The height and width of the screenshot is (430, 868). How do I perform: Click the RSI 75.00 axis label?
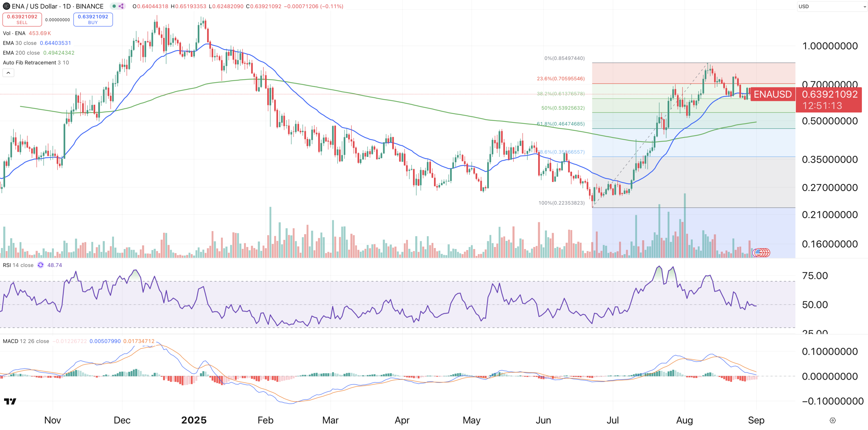[x=815, y=276]
